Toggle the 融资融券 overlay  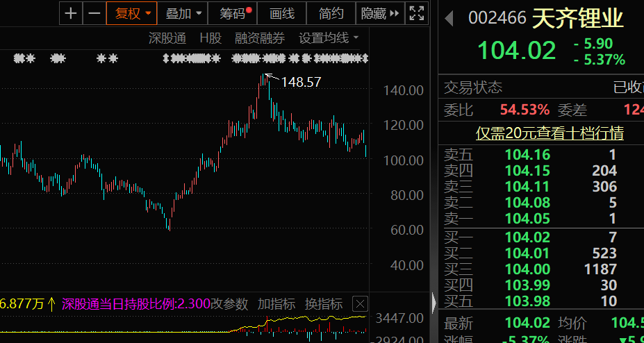tap(260, 38)
